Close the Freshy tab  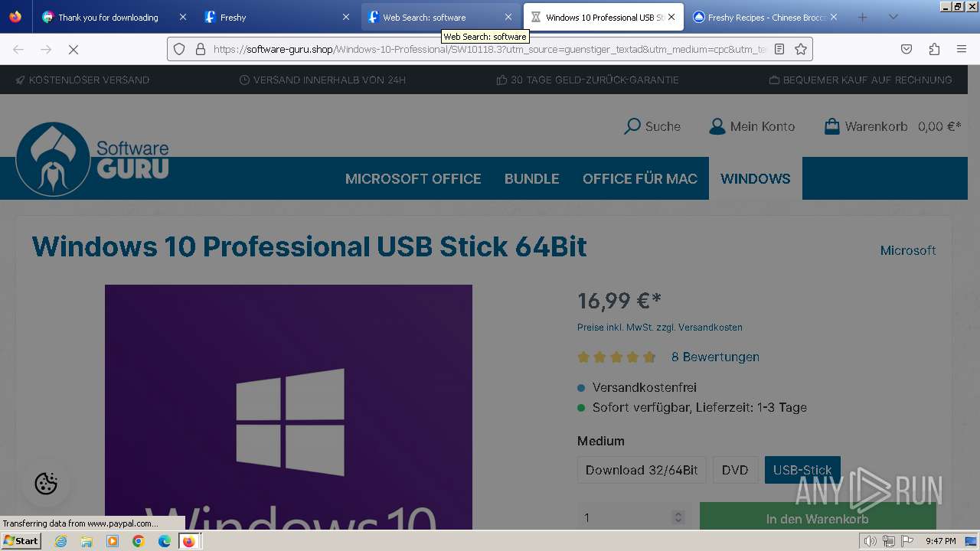(346, 17)
